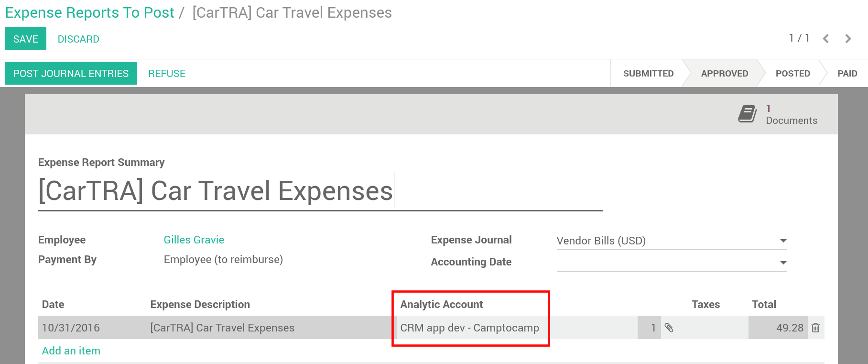Discard the current changes
This screenshot has width=868, height=364.
coord(78,39)
